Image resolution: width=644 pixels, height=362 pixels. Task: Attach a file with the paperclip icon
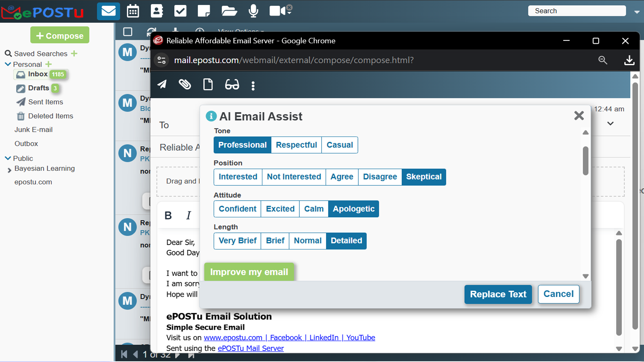click(x=185, y=85)
